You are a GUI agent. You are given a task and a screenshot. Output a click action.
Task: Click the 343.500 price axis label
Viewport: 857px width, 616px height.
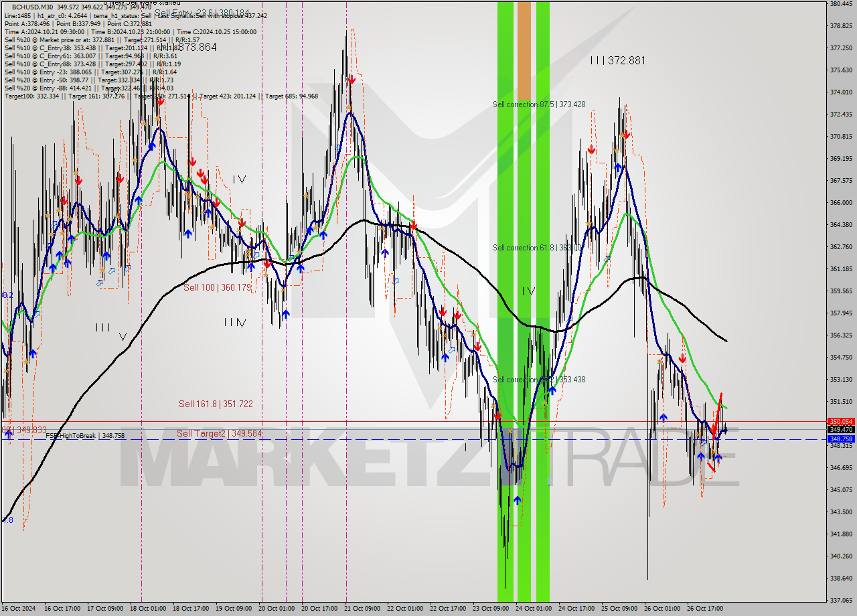pos(841,512)
